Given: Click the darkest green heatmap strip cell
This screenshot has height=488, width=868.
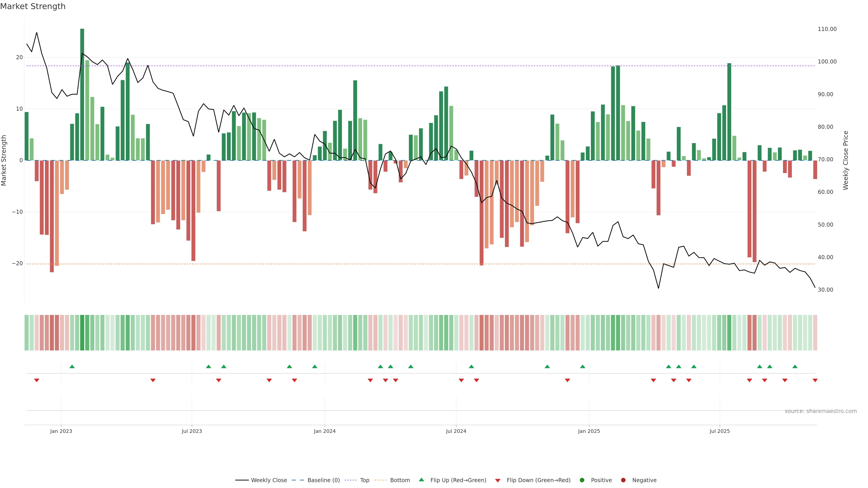Looking at the screenshot, I should (82, 332).
